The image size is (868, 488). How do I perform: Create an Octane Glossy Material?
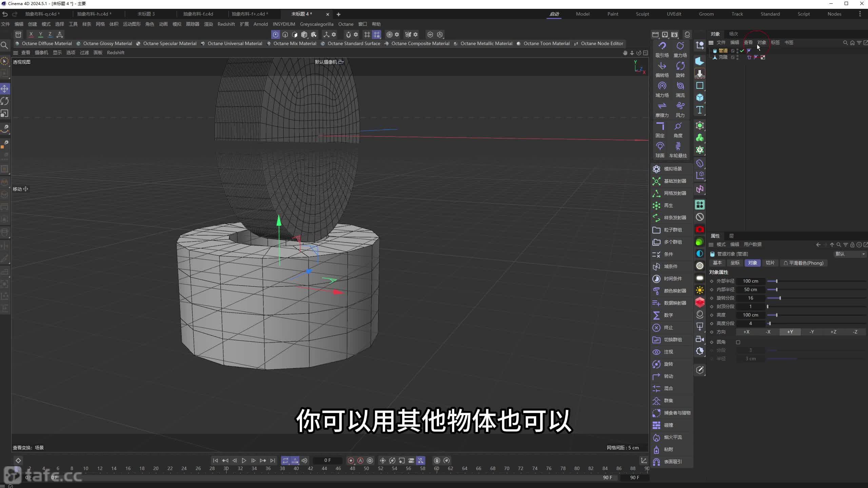104,43
